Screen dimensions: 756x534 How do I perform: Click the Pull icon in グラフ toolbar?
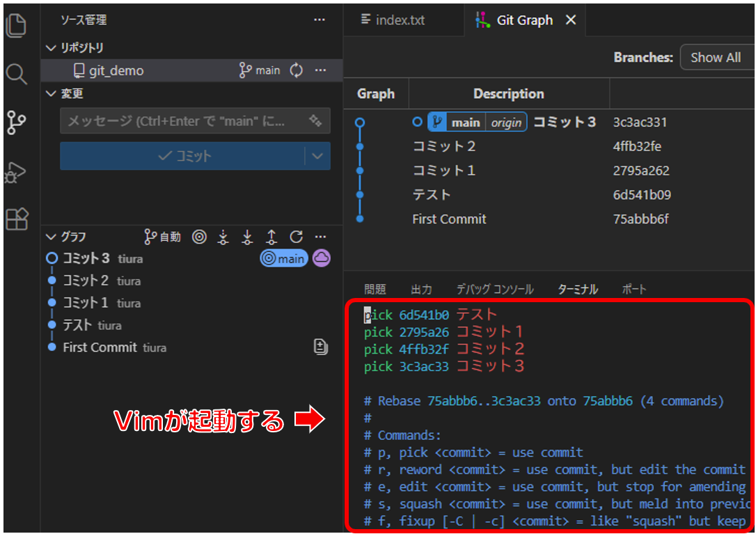coord(247,237)
